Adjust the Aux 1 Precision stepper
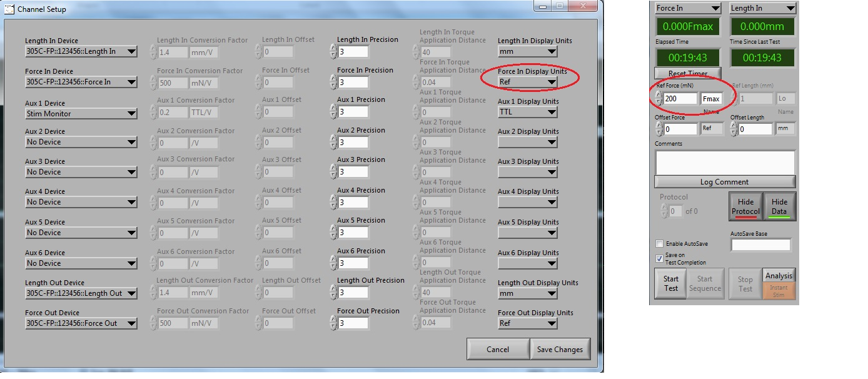Viewport: 868px width, 379px height. pos(333,111)
